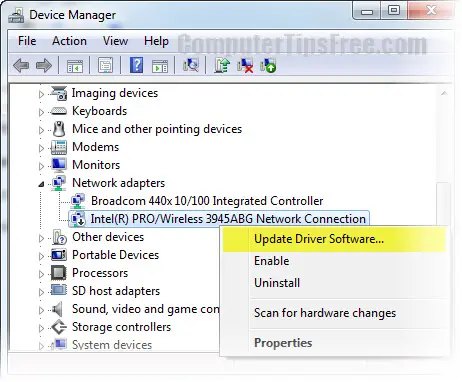Click the Processors chip icon
The width and height of the screenshot is (462, 382).
click(x=59, y=273)
